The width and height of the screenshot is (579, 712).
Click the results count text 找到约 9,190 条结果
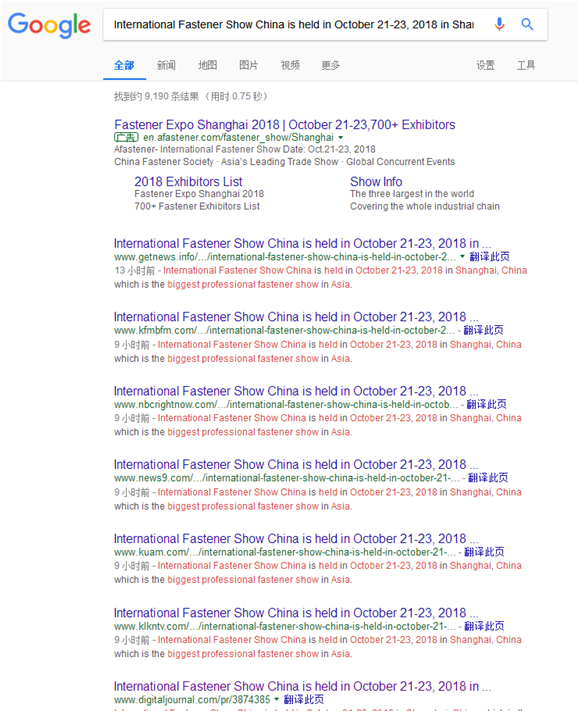[x=156, y=96]
